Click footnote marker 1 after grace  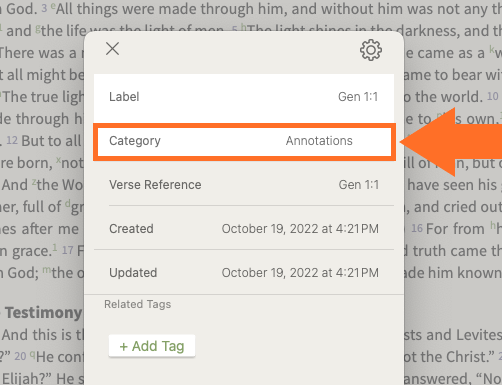55,247
